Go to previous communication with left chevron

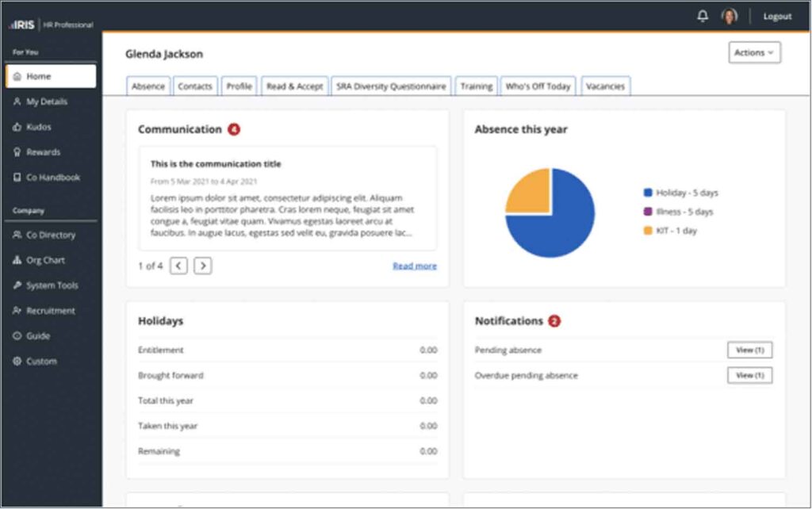pyautogui.click(x=178, y=266)
